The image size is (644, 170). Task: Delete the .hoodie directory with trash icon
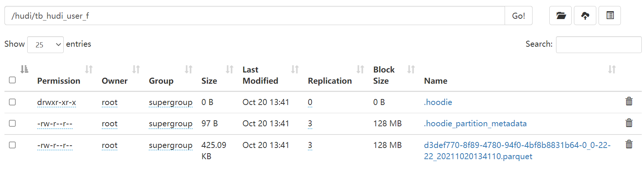tap(629, 101)
